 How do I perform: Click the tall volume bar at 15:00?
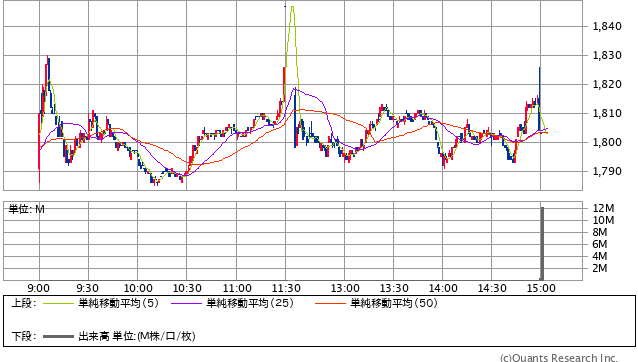click(542, 244)
